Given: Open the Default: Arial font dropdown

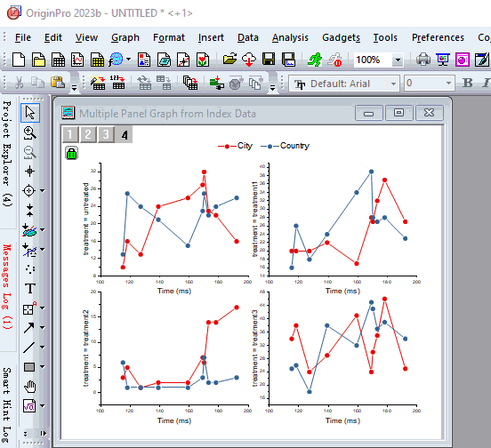Looking at the screenshot, I should [x=393, y=84].
